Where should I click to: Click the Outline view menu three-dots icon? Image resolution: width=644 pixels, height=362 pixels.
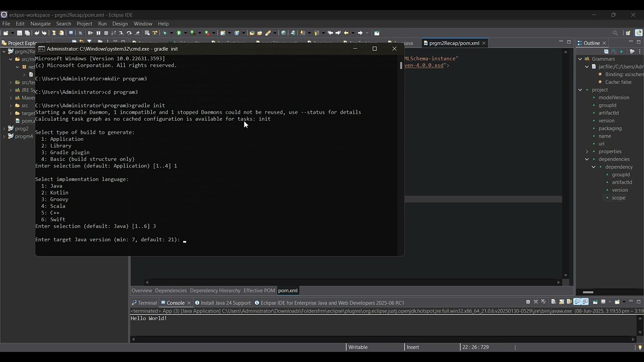coord(639,51)
